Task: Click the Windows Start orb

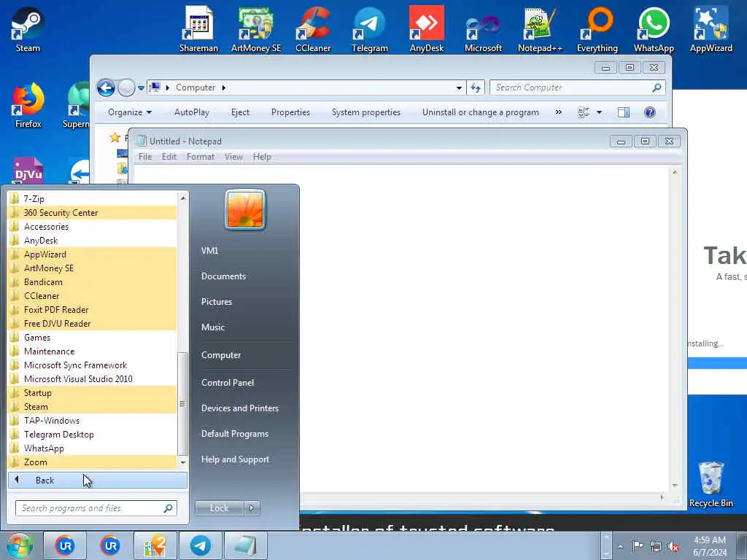Action: [20, 545]
